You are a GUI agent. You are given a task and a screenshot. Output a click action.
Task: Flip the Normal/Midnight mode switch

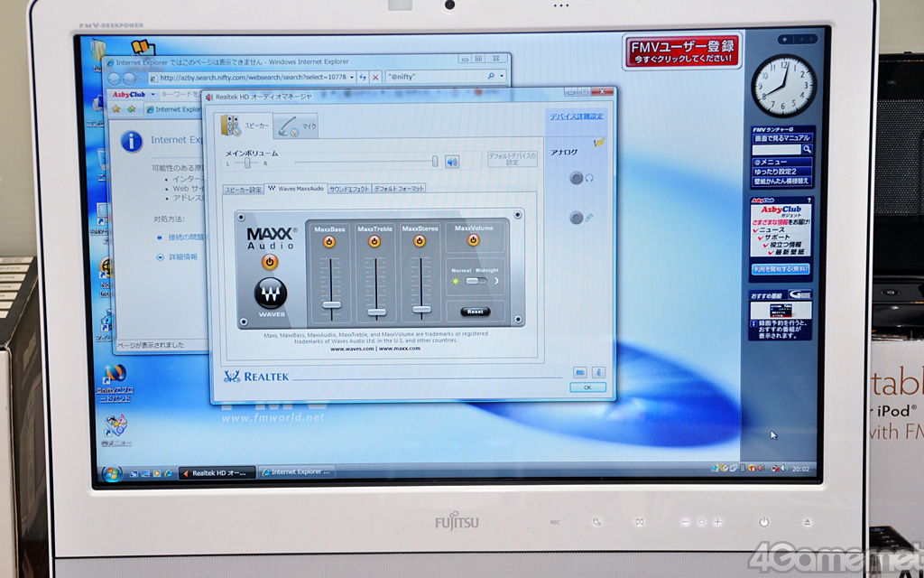(476, 281)
